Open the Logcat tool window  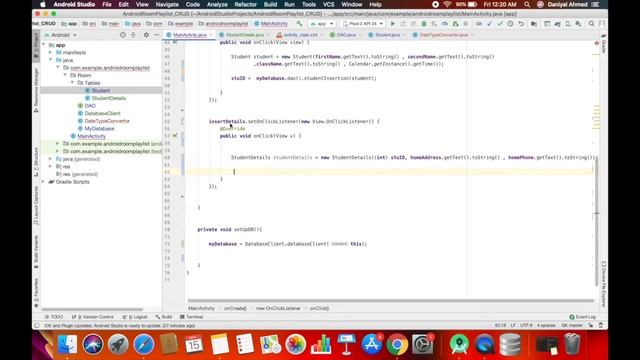(135, 317)
